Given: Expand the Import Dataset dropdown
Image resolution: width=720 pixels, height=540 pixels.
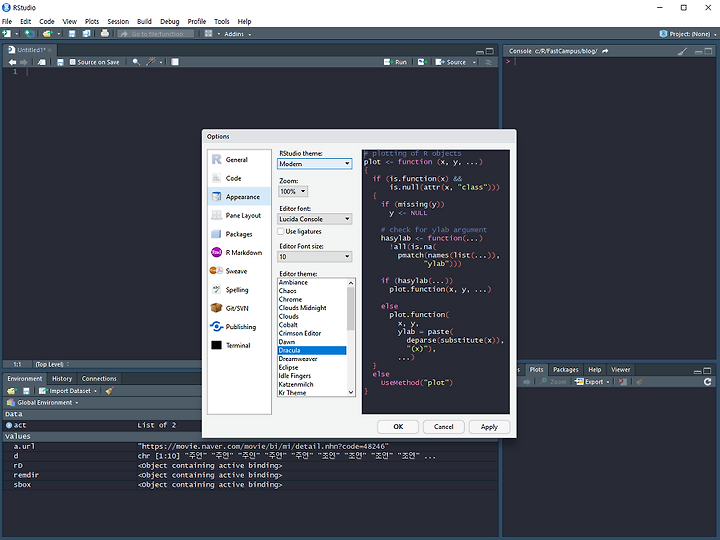Looking at the screenshot, I should tap(68, 391).
